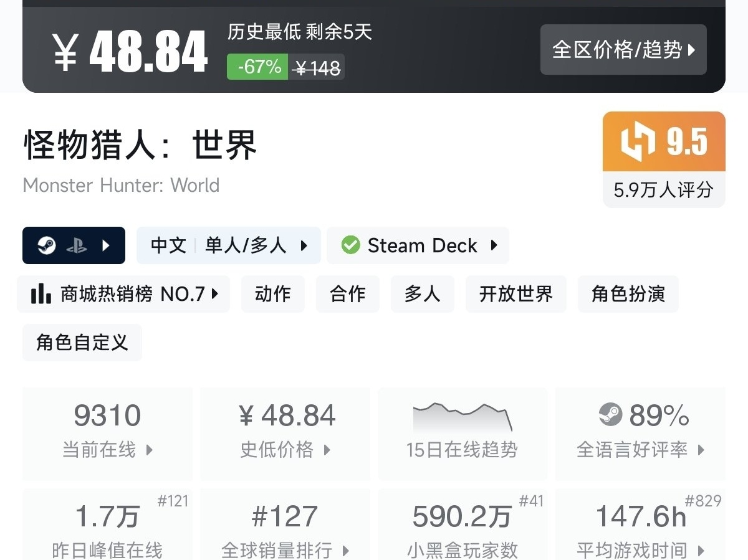
Task: Click the bar chart icon for 商城热销榜
Action: coord(41,293)
